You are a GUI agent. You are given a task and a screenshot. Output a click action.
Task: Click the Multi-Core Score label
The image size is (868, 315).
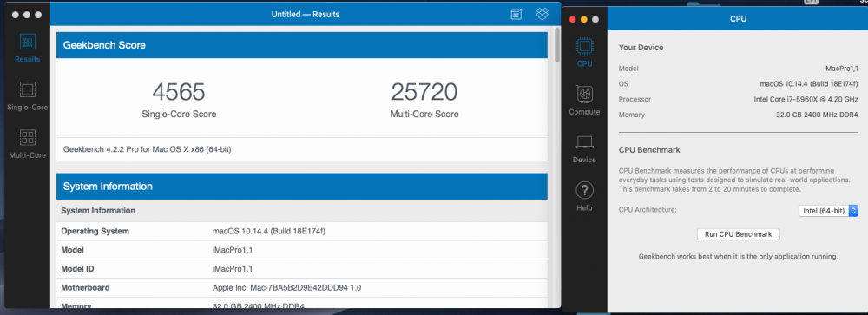(424, 114)
